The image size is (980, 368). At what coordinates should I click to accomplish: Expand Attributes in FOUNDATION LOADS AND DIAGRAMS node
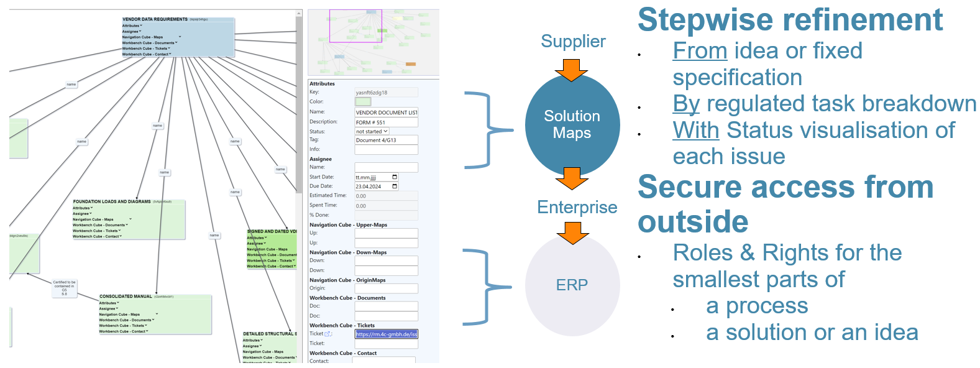91,208
